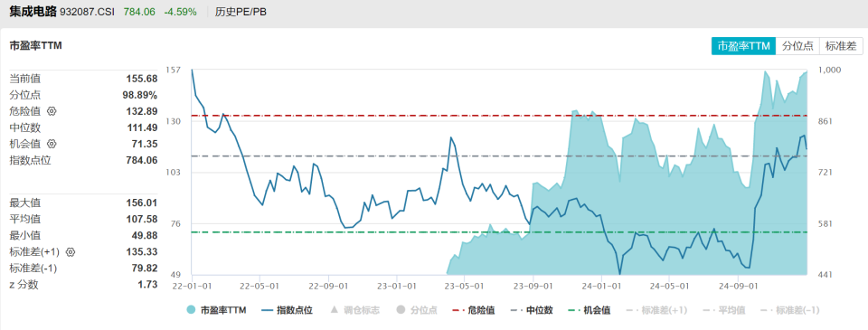868x330 pixels.
Task: Click the 集成电路 index title
Action: pyautogui.click(x=33, y=12)
